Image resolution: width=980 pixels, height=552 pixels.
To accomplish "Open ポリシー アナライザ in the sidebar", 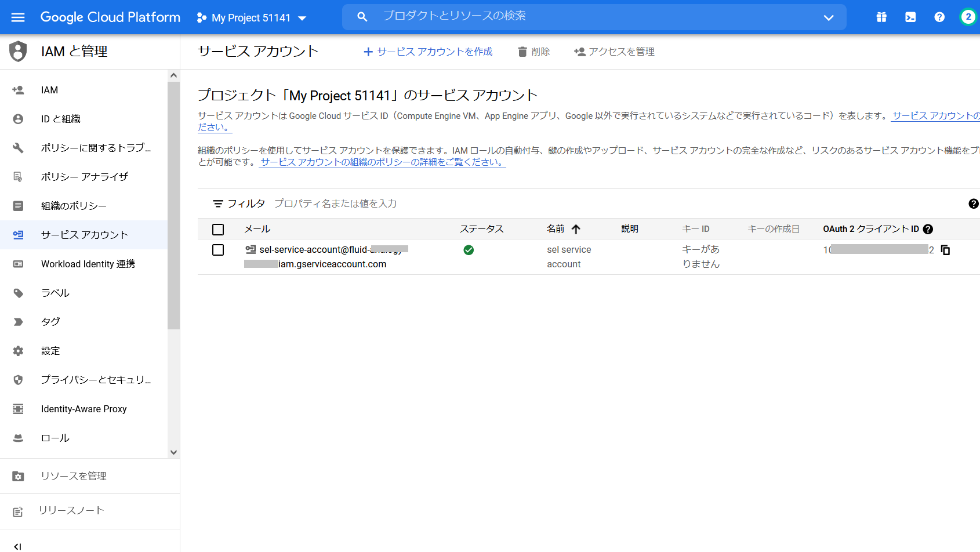I will [x=84, y=177].
